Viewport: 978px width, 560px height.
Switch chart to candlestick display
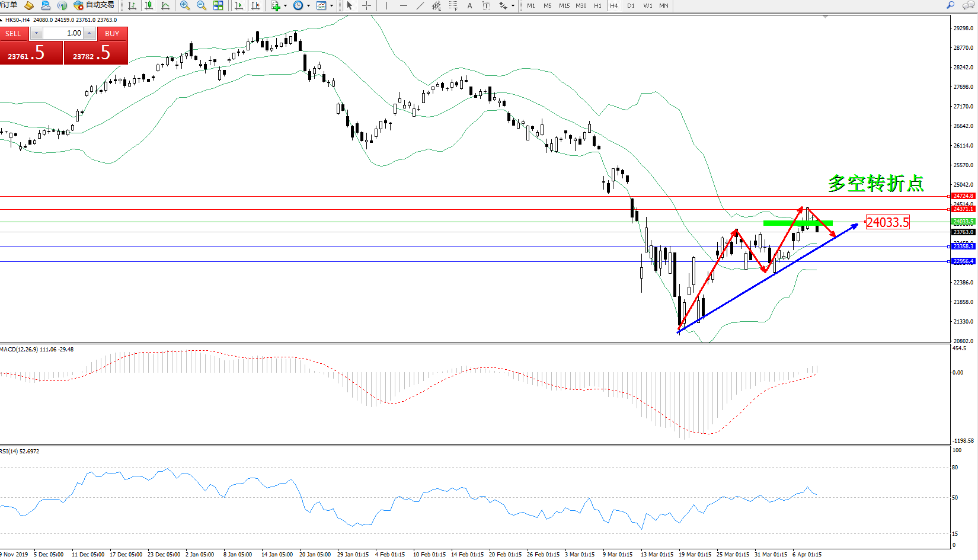click(x=149, y=5)
